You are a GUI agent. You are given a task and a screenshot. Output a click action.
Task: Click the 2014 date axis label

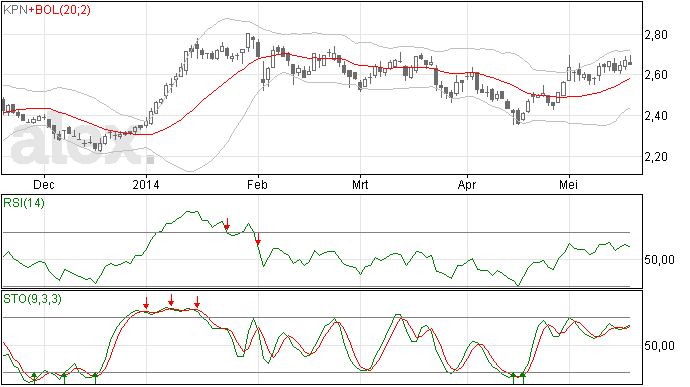coord(146,184)
